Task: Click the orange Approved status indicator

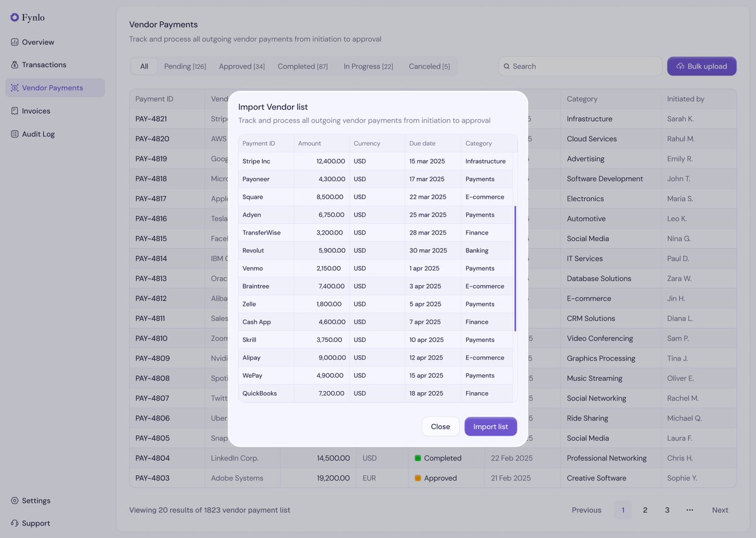Action: [418, 478]
